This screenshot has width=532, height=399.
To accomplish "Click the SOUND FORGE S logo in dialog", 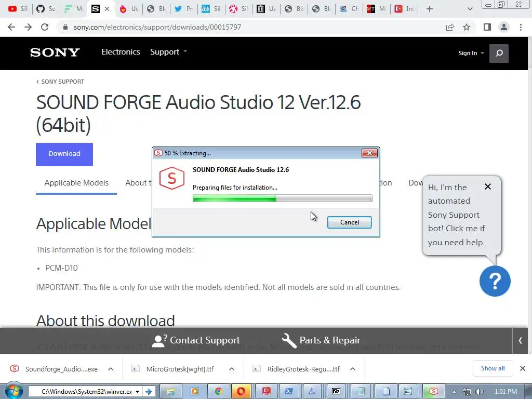I will click(171, 178).
